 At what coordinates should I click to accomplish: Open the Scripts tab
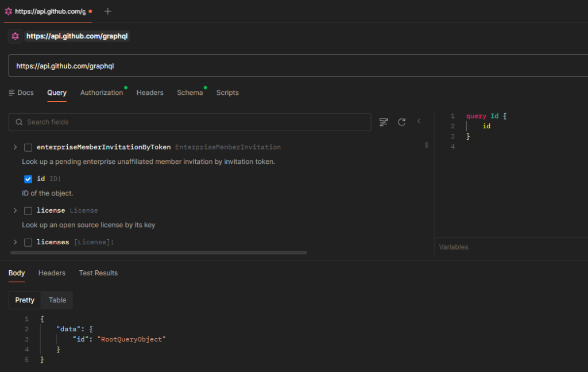227,93
